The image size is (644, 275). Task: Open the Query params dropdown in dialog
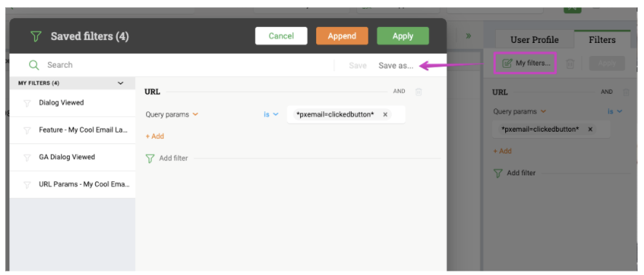172,115
